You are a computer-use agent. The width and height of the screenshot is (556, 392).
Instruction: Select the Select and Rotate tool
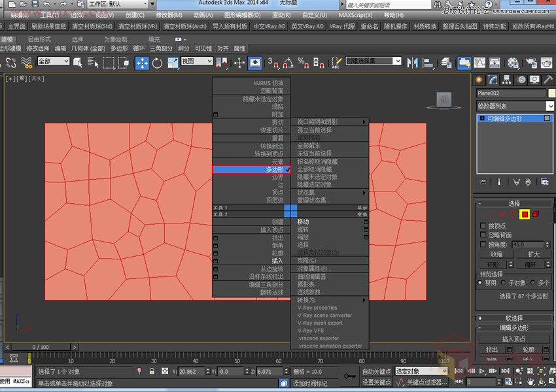coord(157,63)
